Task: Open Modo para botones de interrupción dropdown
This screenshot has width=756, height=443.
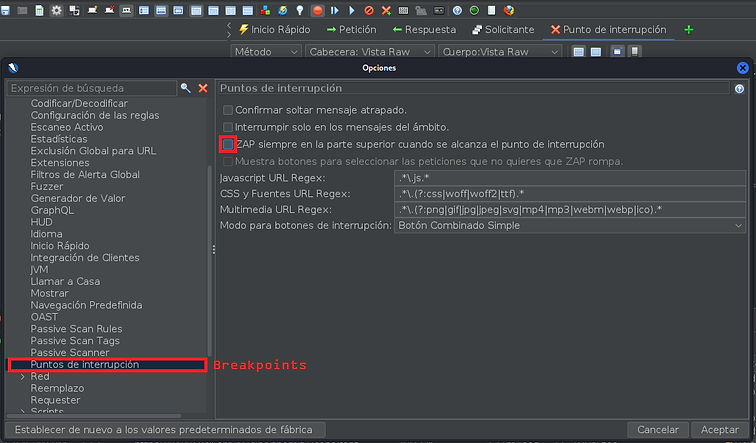Action: (570, 226)
